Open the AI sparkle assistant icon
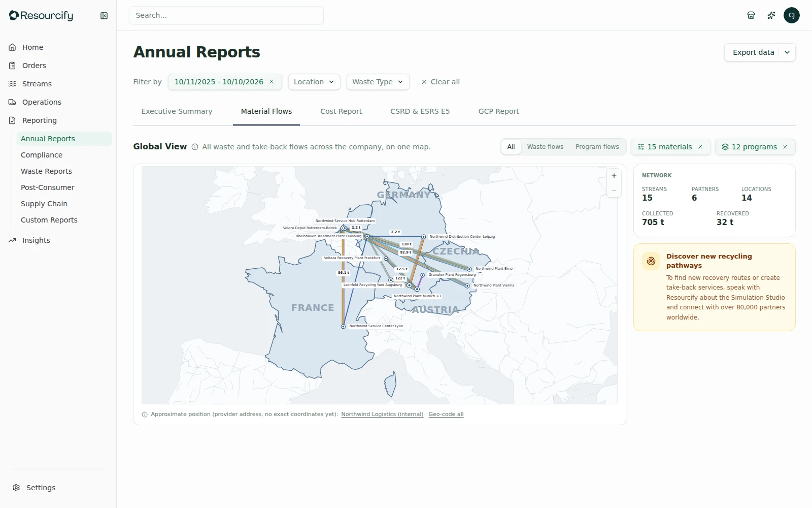The image size is (812, 508). (x=771, y=15)
